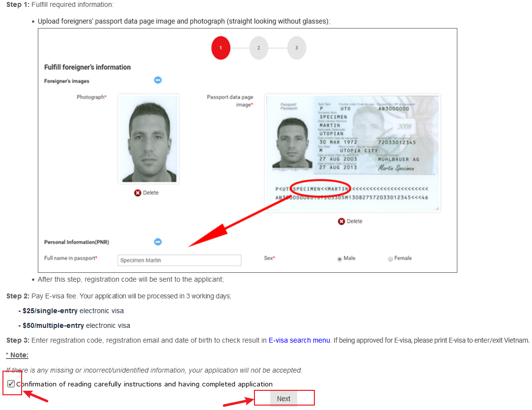The height and width of the screenshot is (410, 532).
Task: Click the red delete icon under passport image
Action: pos(341,222)
